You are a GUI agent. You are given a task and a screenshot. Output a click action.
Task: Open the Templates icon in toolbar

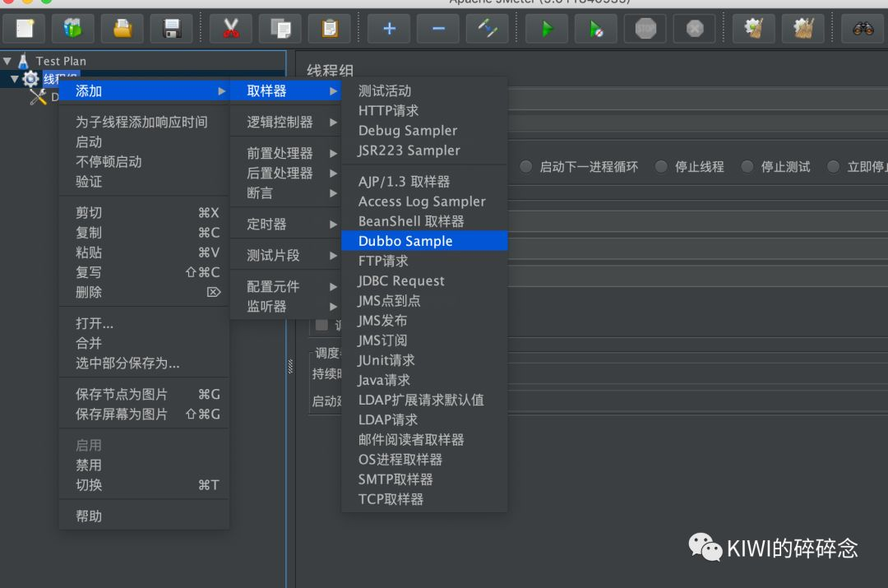click(x=72, y=28)
